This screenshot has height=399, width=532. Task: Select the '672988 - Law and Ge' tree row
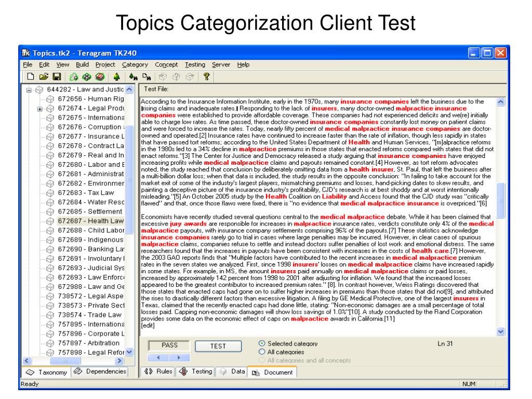tap(90, 287)
